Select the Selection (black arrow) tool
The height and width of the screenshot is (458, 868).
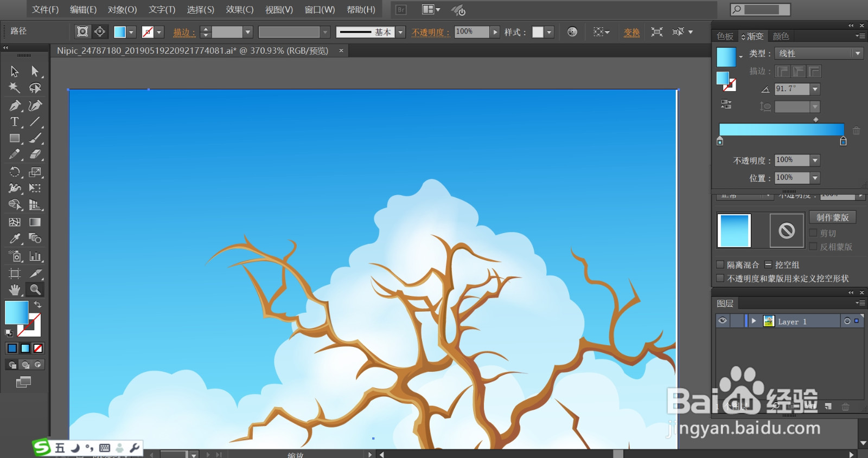point(15,72)
